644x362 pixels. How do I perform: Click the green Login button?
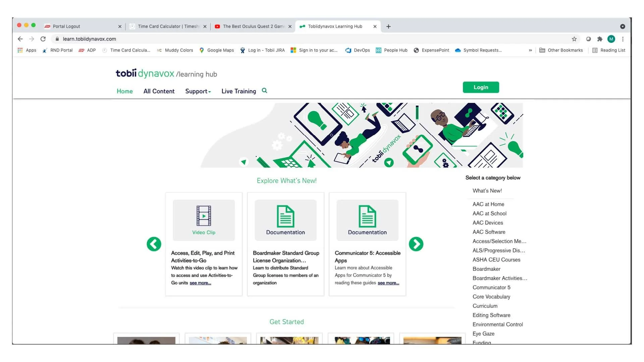coord(481,87)
